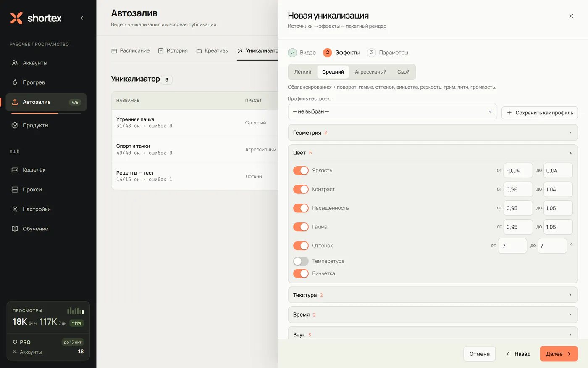Image resolution: width=588 pixels, height=368 pixels.
Task: Disable the Яркость toggle
Action: coord(301,170)
